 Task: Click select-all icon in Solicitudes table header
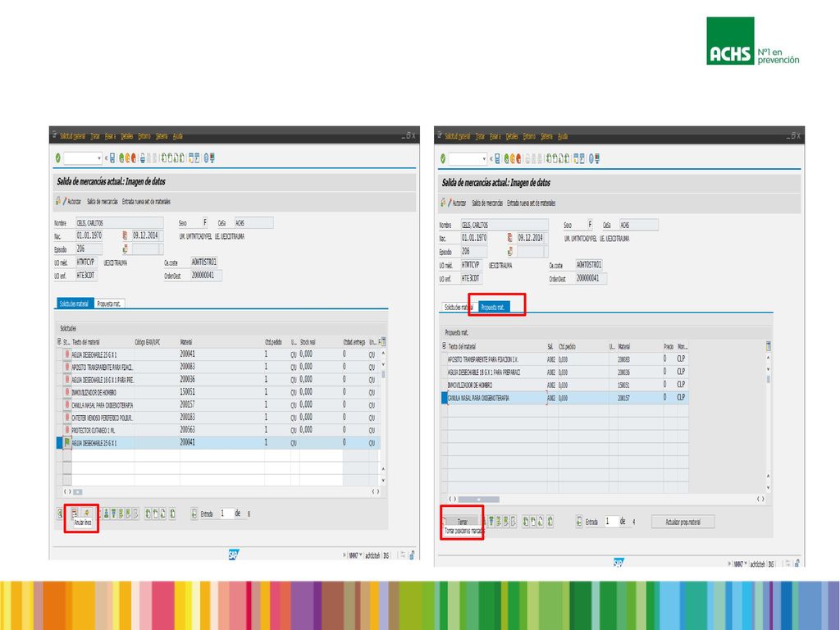click(59, 342)
